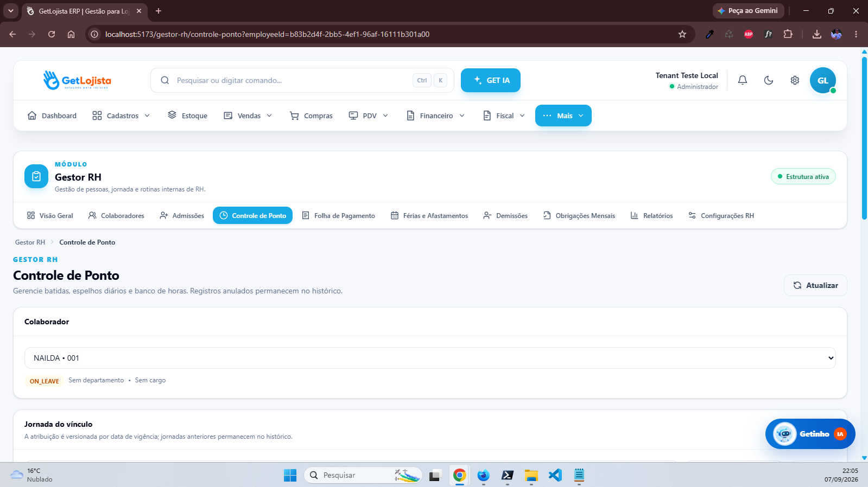Screen dimensions: 868x487
Task: Switch to Demissões tab
Action: click(x=505, y=215)
